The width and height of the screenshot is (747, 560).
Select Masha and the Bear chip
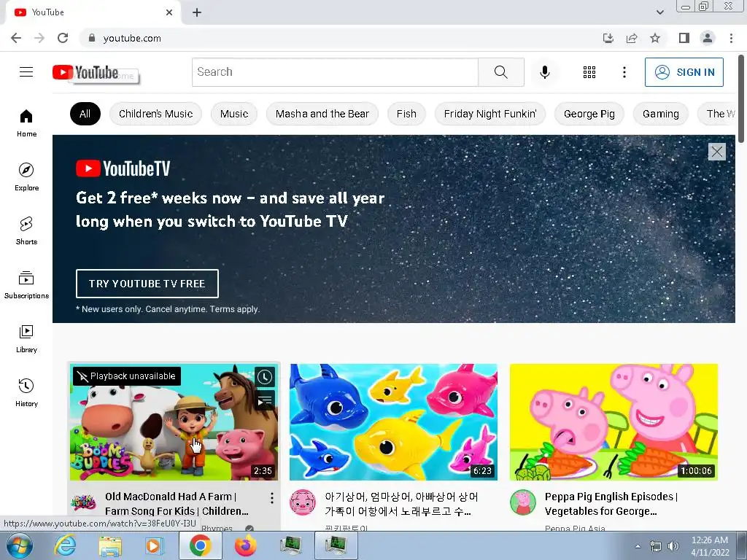click(322, 114)
